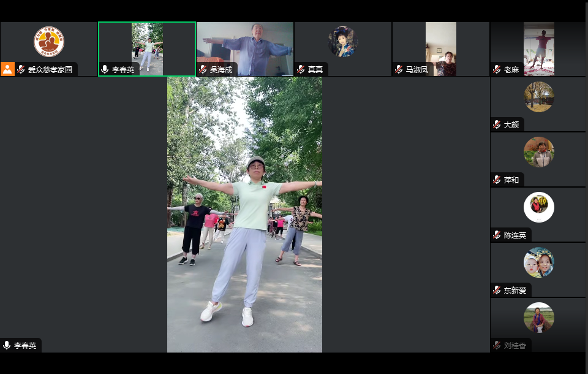
Task: Click 真真's profile avatar
Action: tap(343, 42)
